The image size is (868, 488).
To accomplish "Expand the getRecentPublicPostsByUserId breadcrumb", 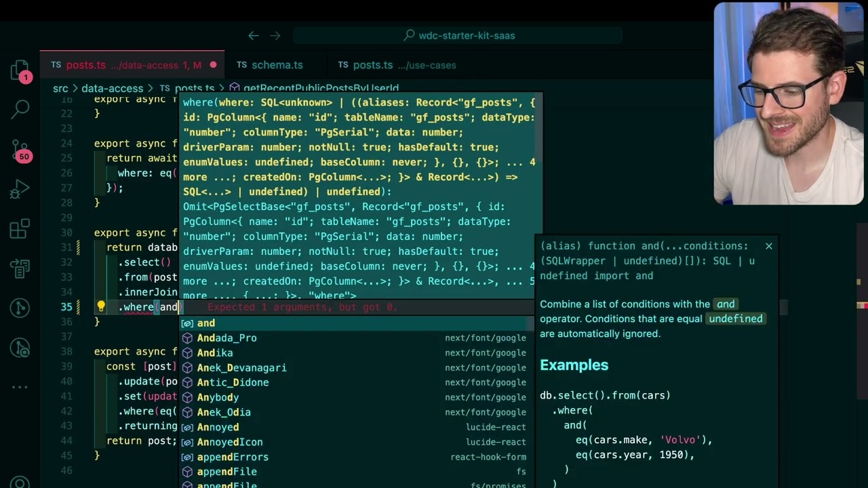I will pyautogui.click(x=321, y=88).
